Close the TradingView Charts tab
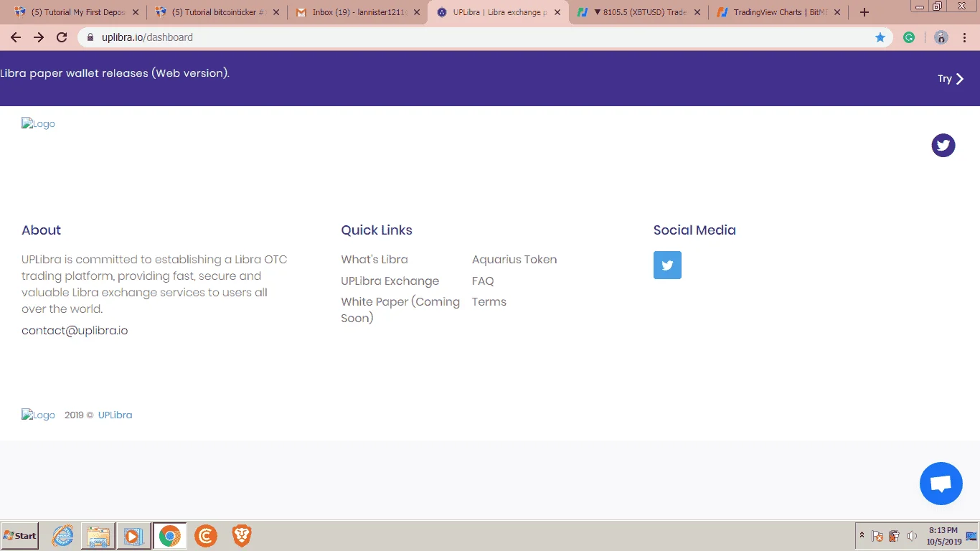 [837, 12]
